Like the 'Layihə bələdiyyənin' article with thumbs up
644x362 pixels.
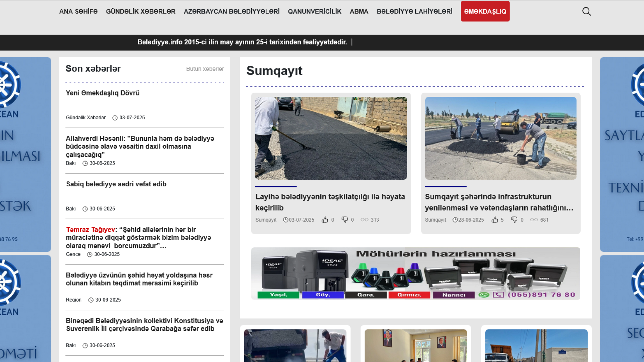coord(325,220)
